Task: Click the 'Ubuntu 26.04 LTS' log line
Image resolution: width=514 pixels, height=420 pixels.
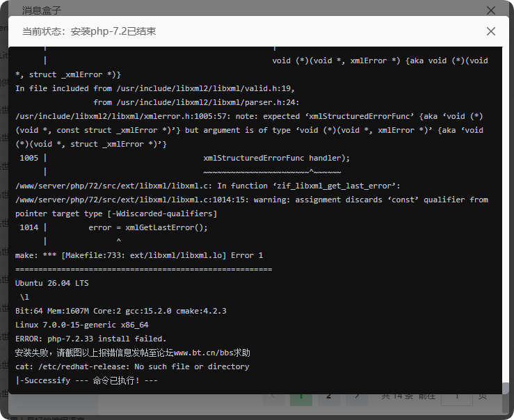Action: [x=51, y=283]
